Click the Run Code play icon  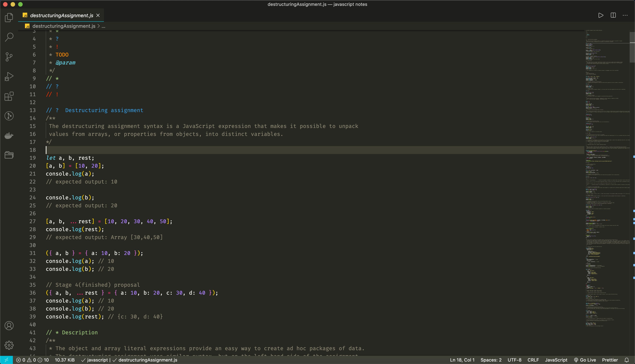pos(601,15)
